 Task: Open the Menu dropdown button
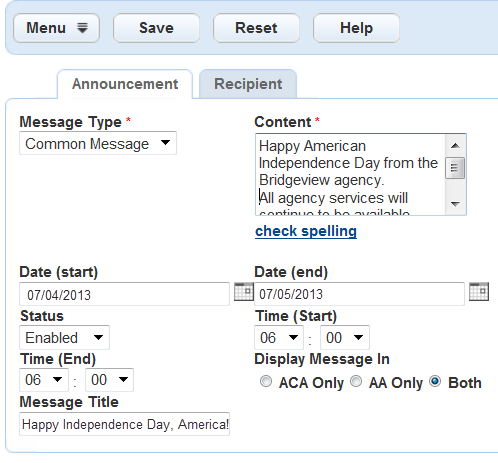[56, 28]
